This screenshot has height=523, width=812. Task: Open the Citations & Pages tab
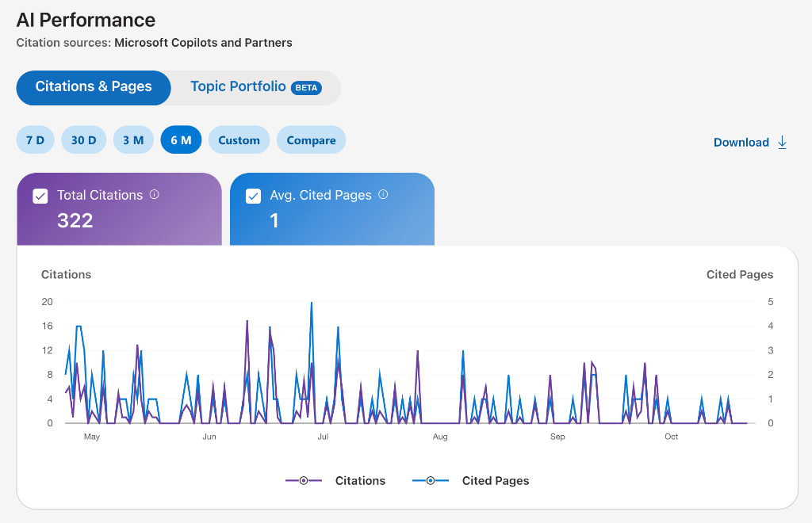point(94,87)
